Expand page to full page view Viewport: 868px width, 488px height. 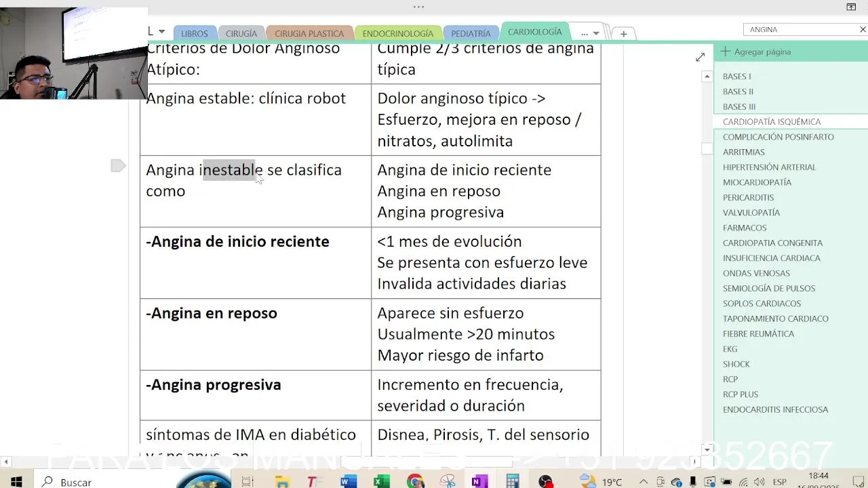point(700,58)
